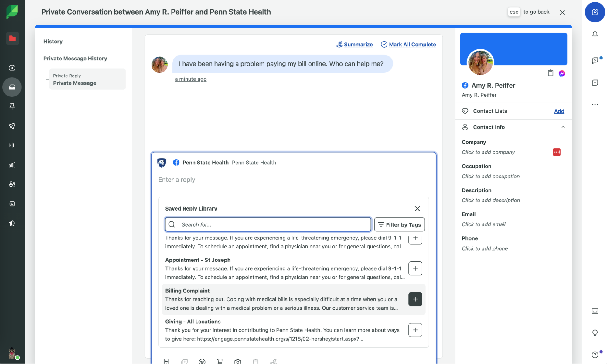This screenshot has height=364, width=607.
Task: Click to add description field
Action: [491, 200]
